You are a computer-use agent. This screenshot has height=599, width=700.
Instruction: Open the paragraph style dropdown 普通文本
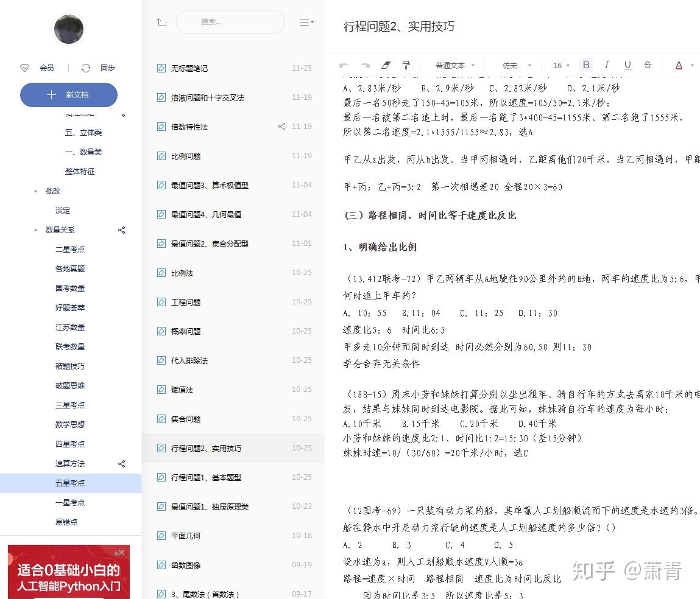[455, 66]
